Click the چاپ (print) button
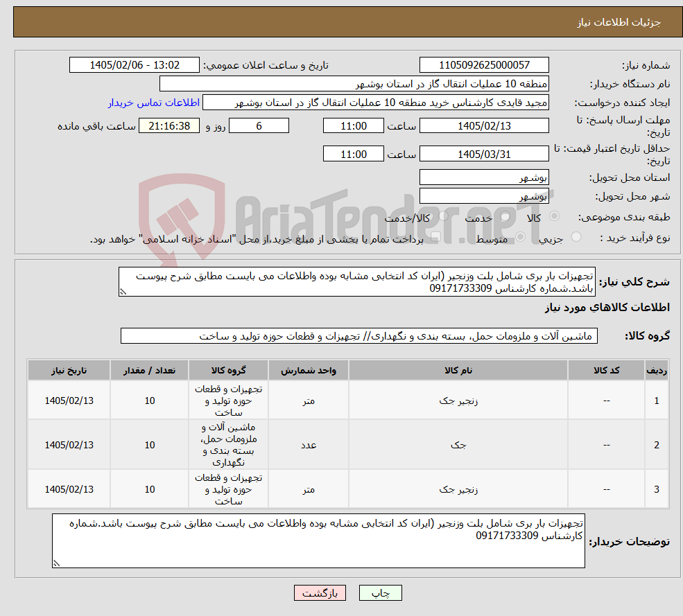Image resolution: width=683 pixels, height=616 pixels. pyautogui.click(x=380, y=593)
